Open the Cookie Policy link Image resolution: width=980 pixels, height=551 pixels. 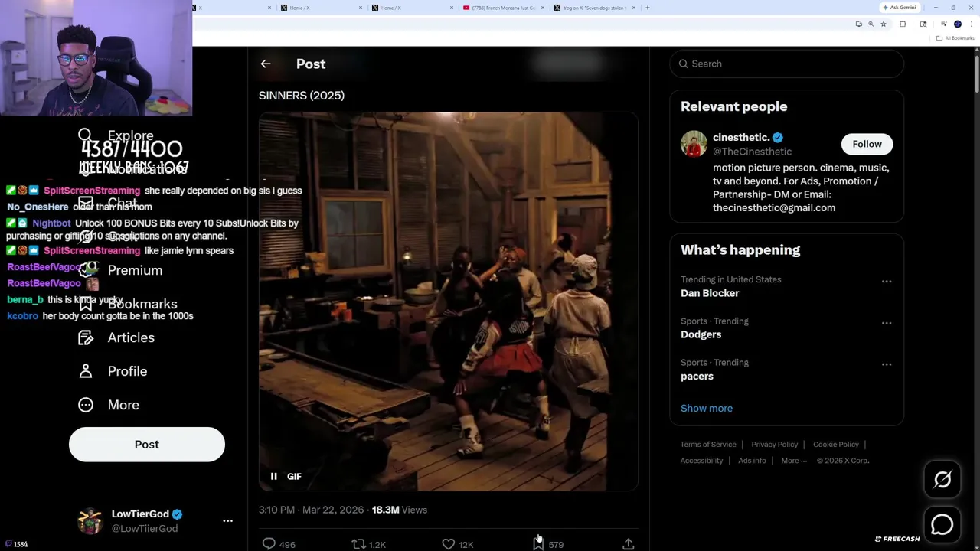836,445
